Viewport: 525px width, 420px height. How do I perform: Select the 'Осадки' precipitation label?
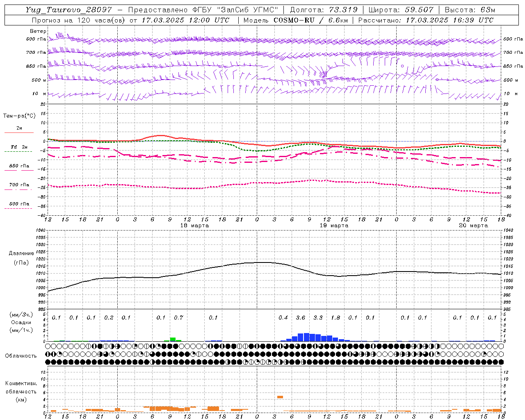point(21,322)
